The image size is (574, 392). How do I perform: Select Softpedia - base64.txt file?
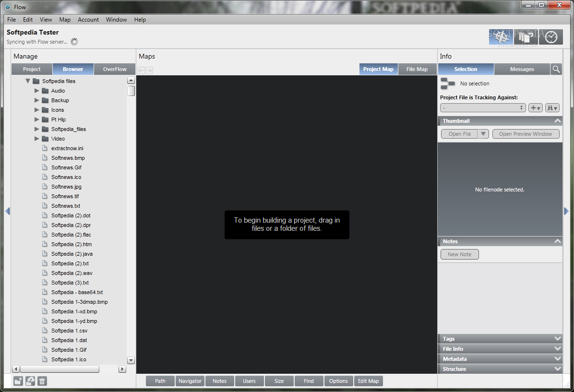tap(77, 292)
